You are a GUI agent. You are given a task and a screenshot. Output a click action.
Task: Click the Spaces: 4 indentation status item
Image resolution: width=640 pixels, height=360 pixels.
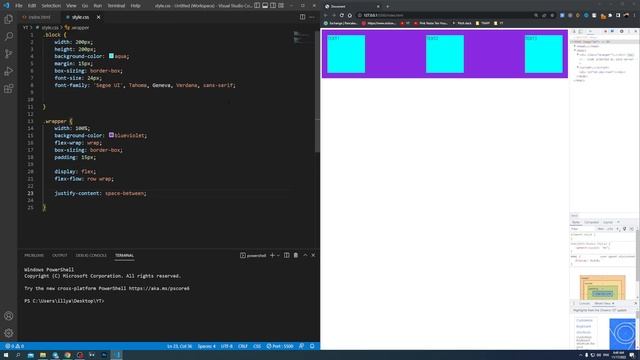pyautogui.click(x=207, y=346)
